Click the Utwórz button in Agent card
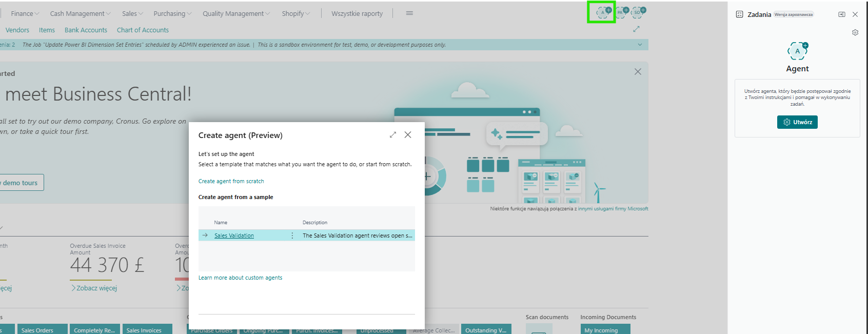This screenshot has width=868, height=334. pyautogui.click(x=797, y=122)
